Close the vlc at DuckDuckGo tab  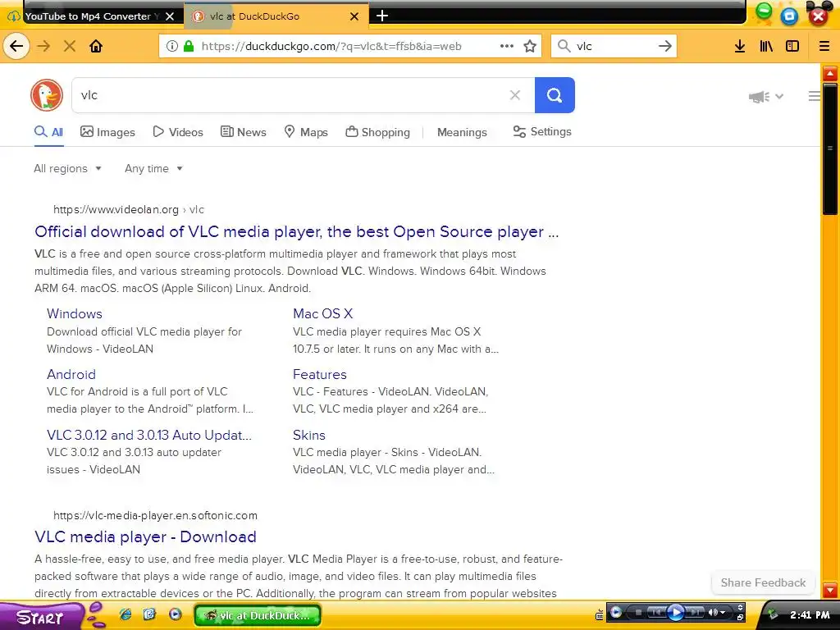coord(354,16)
